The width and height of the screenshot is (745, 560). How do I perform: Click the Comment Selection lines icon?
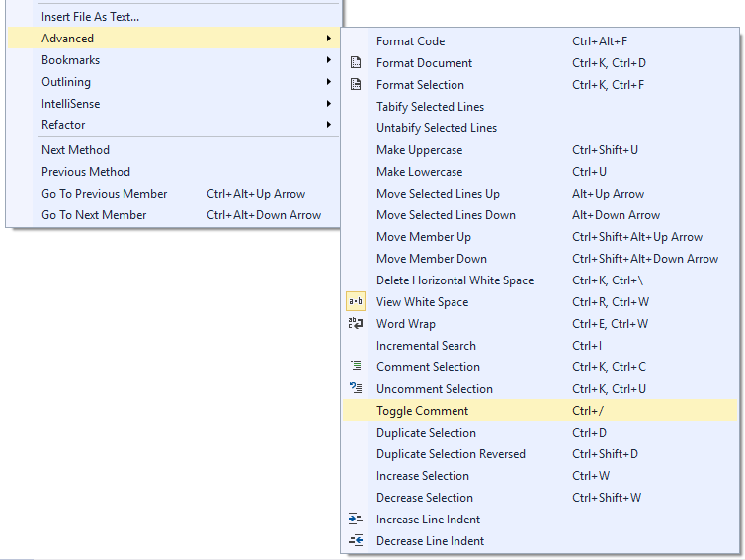click(356, 366)
